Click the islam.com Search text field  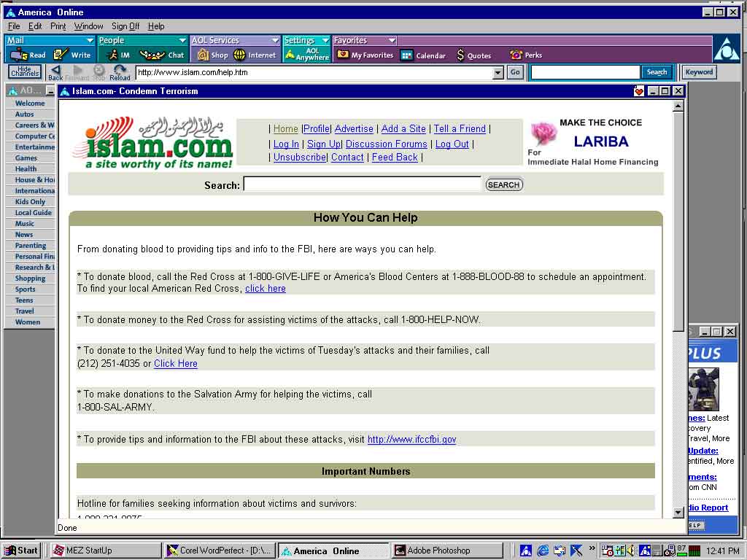point(362,184)
